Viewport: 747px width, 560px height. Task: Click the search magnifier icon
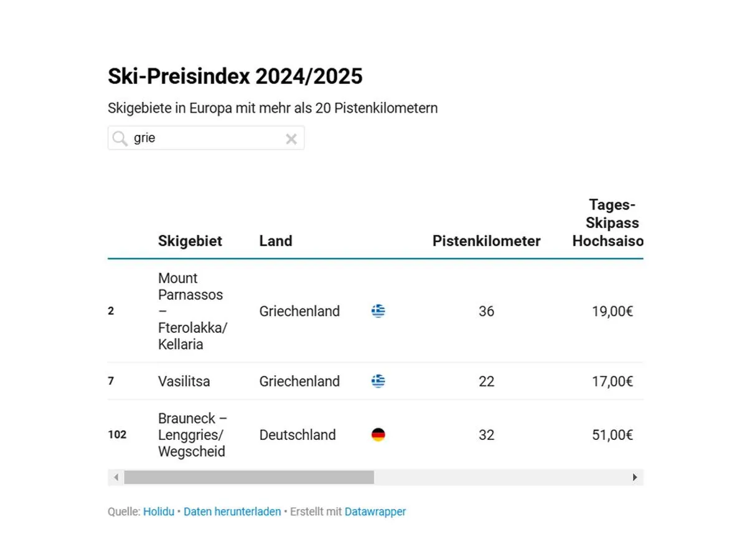click(120, 138)
